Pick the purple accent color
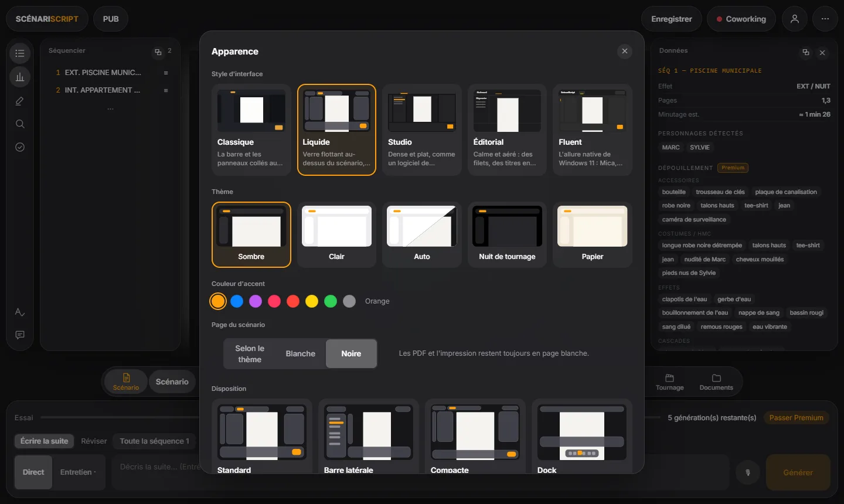The image size is (844, 504). coord(256,301)
